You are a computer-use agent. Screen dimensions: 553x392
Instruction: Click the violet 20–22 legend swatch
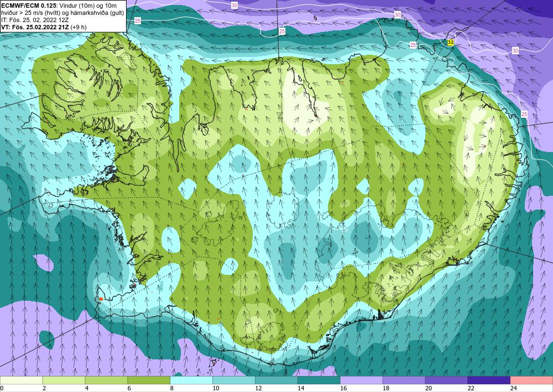click(446, 380)
